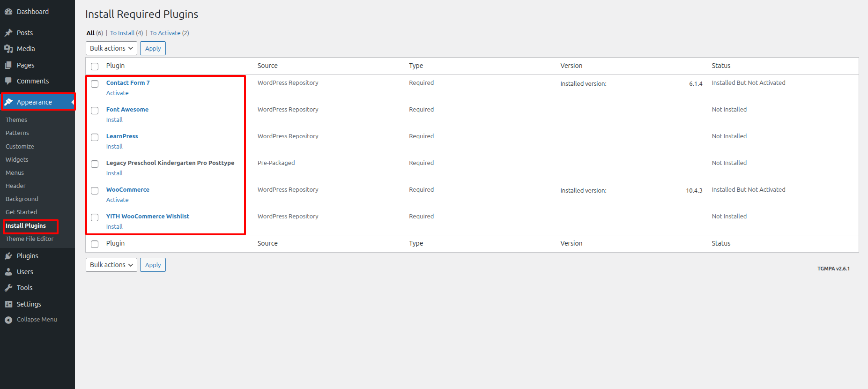
Task: Click the Collapse Menu arrow icon
Action: [8, 320]
